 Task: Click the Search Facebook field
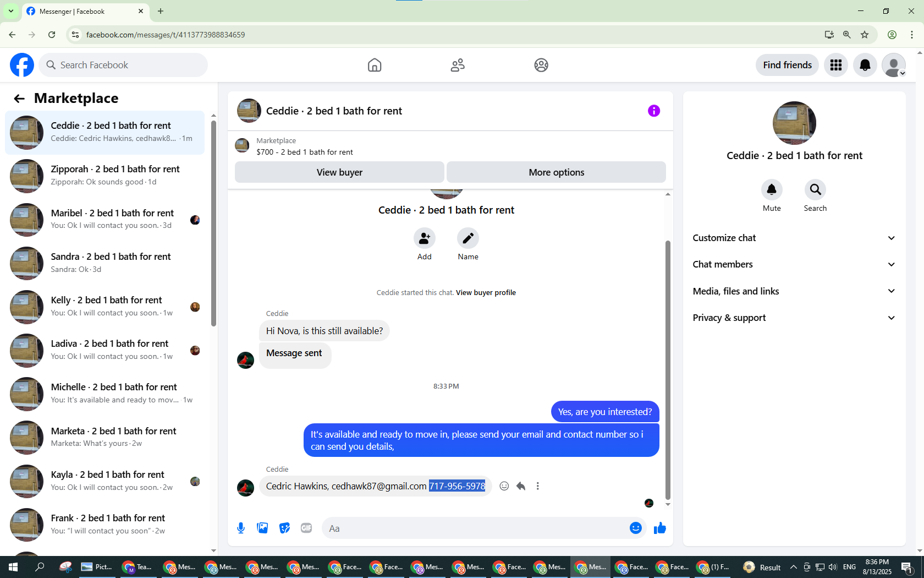point(123,65)
